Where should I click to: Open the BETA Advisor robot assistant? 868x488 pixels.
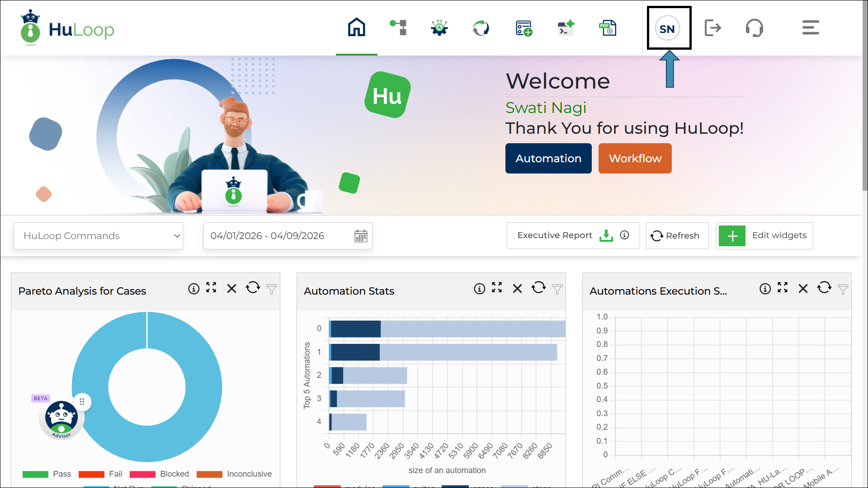pyautogui.click(x=61, y=418)
